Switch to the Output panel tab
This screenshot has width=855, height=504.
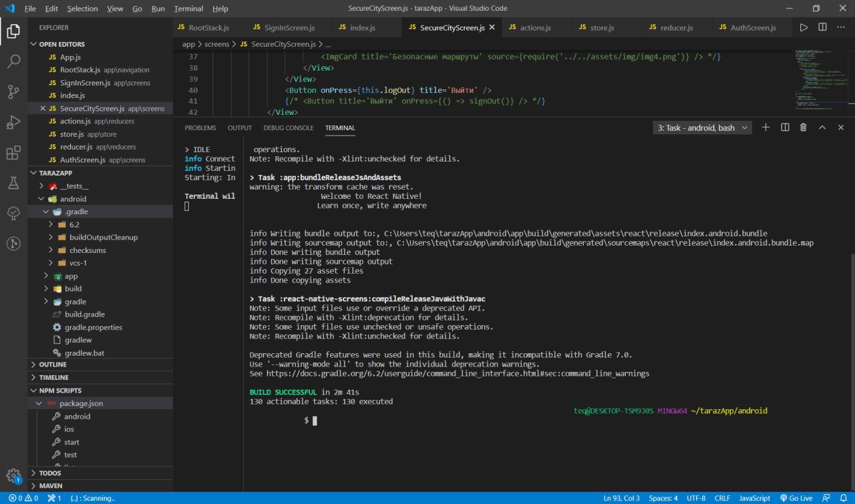click(240, 128)
